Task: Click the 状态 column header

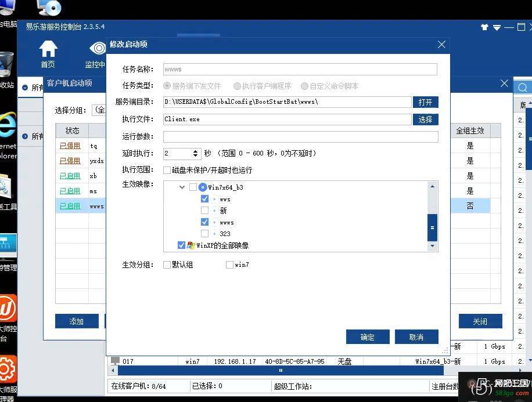Action: point(72,131)
